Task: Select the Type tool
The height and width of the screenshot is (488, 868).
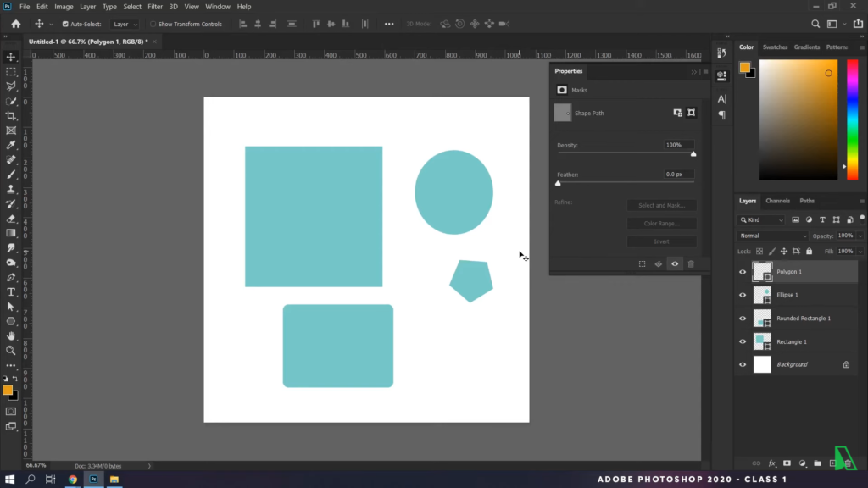Action: coord(10,292)
